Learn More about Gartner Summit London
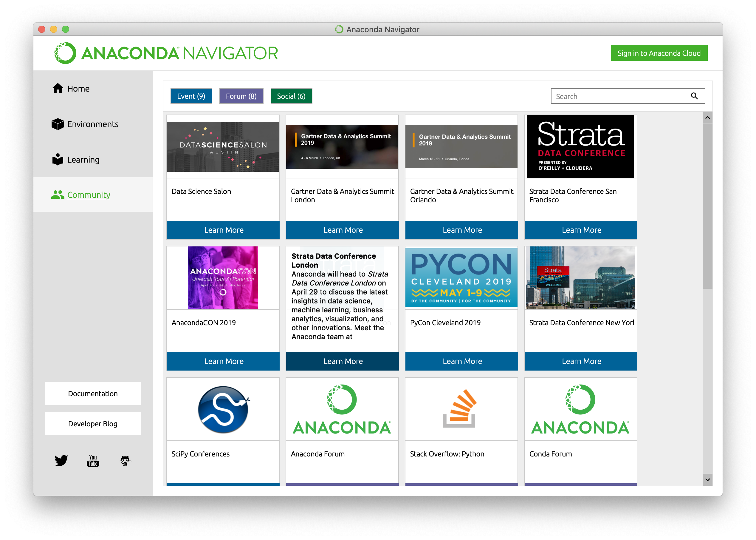The image size is (756, 540). [343, 230]
